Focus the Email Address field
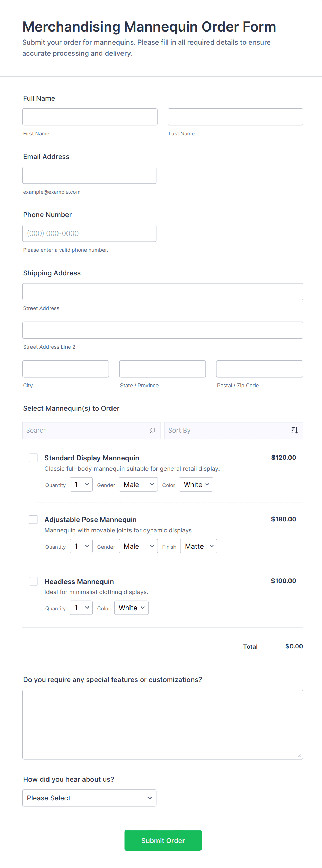This screenshot has width=322, height=868. (89, 175)
